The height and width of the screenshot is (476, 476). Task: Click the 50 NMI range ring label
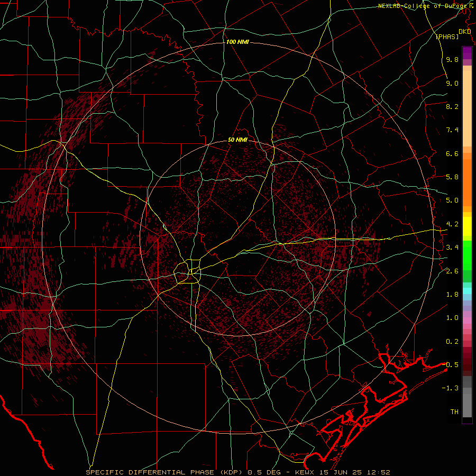(237, 140)
